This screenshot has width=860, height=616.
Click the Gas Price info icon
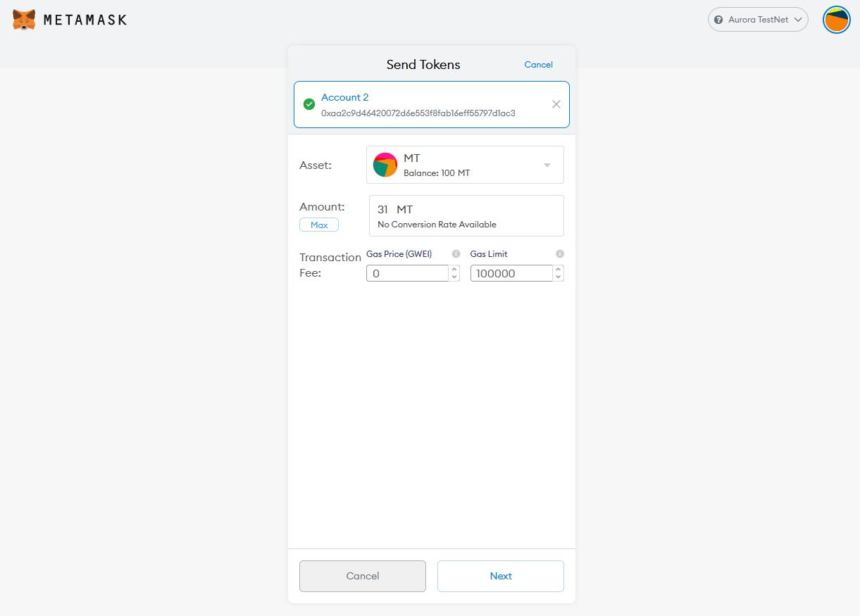click(x=456, y=253)
